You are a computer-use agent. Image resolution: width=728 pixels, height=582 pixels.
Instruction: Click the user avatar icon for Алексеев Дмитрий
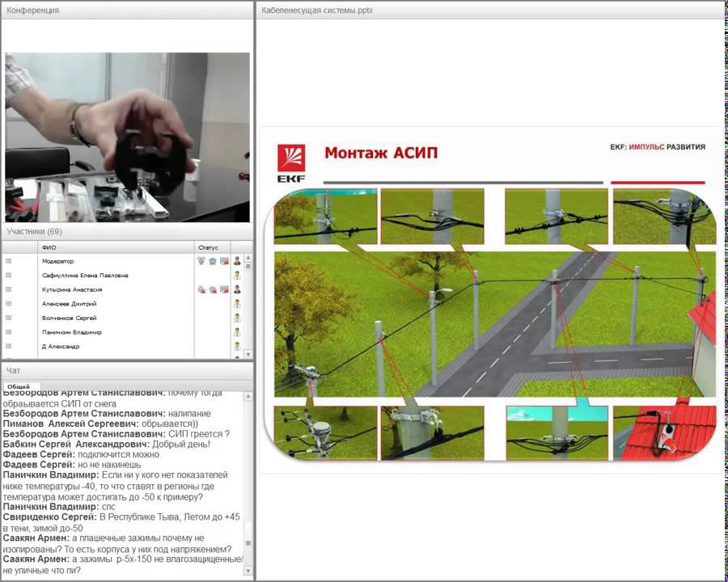coord(237,304)
